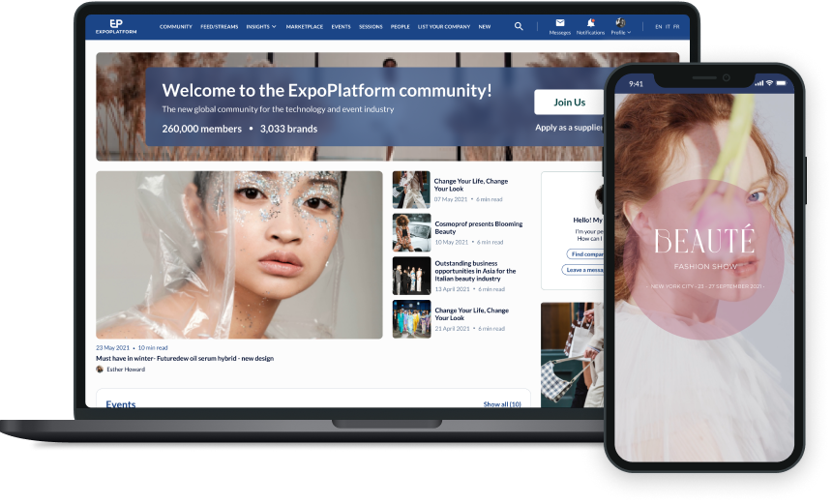Screen dimensions: 833x504
Task: Click the ExpoPlatform logo in header
Action: pyautogui.click(x=116, y=26)
